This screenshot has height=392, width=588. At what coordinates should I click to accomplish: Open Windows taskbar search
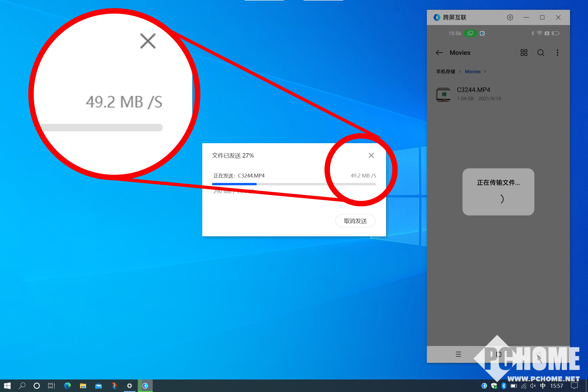tap(22, 386)
